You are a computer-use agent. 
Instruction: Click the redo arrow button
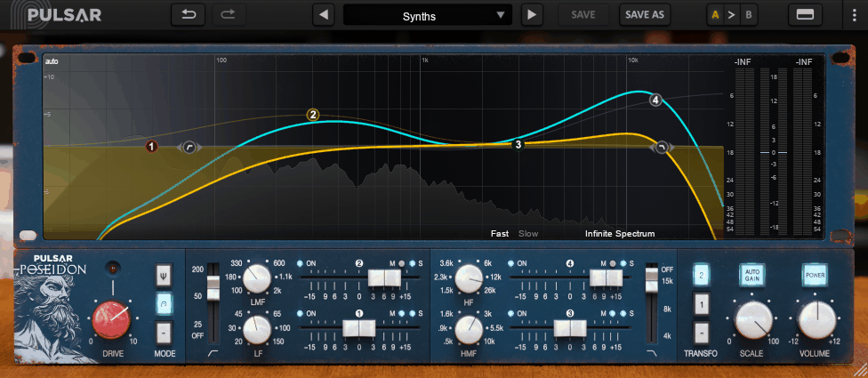tap(228, 15)
